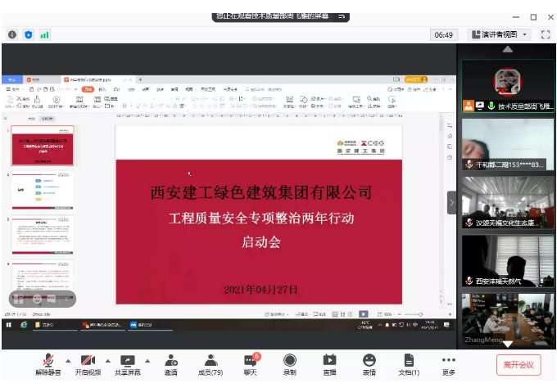Select the ZhangMeng participant video

(x=508, y=319)
